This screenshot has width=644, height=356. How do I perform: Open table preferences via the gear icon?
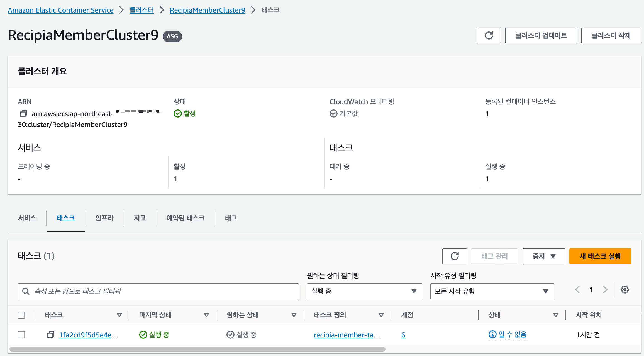[x=625, y=289]
